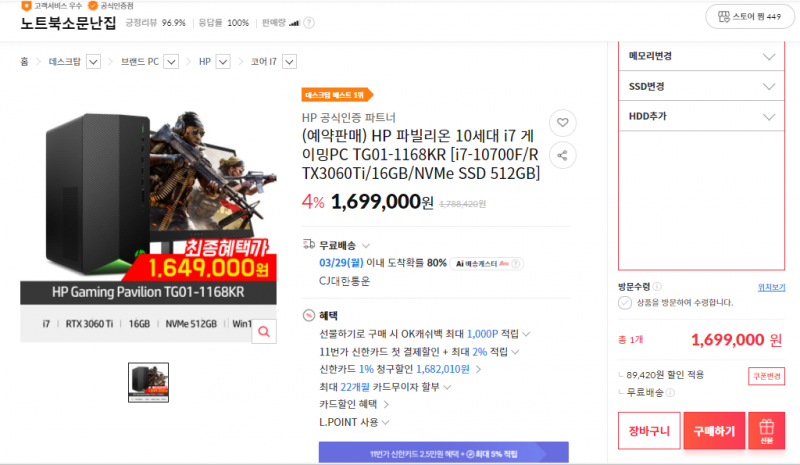
Task: Open HP breadcrumb dropdown arrow
Action: 223,62
